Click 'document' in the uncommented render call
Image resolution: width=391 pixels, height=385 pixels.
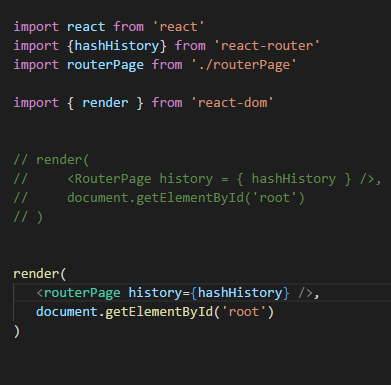click(x=67, y=312)
